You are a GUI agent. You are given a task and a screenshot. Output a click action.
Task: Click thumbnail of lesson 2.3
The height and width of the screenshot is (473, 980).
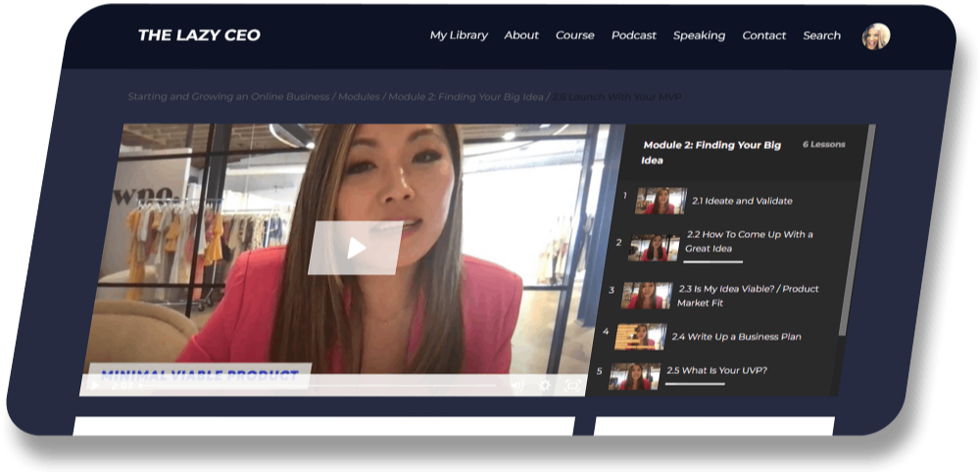(x=647, y=295)
